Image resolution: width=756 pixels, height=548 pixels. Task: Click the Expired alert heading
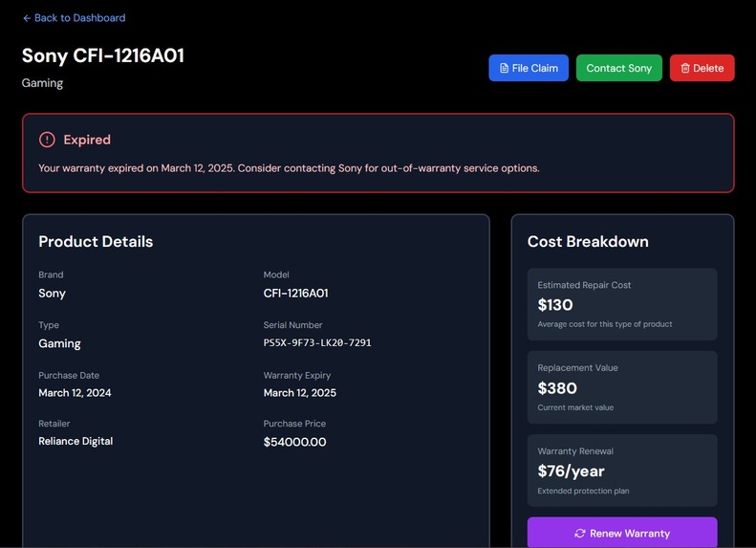coord(87,140)
